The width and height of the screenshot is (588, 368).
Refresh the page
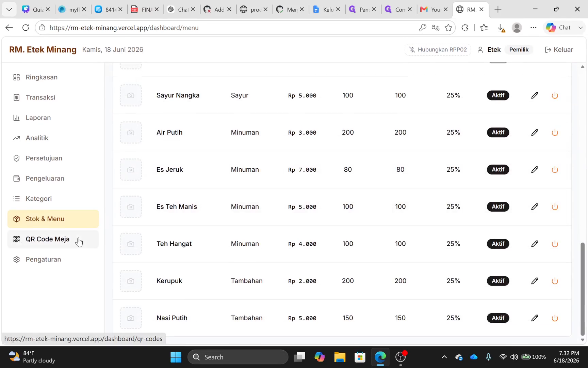tap(26, 28)
